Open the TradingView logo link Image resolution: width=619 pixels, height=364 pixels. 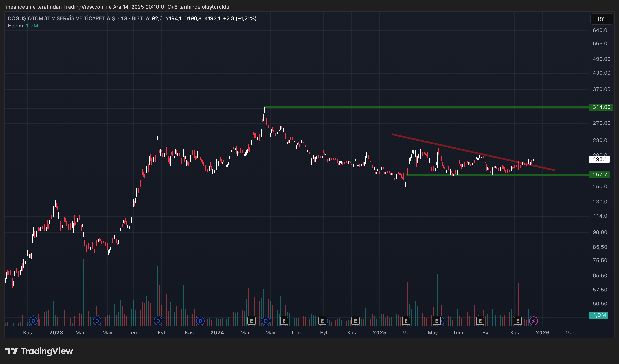[39, 351]
